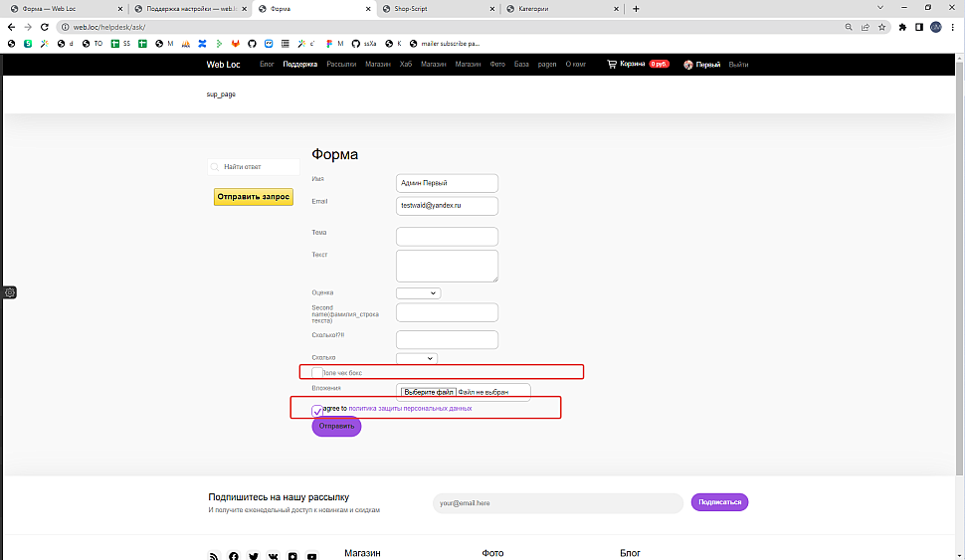Enable the 'Поле чек бокс' checkbox
The width and height of the screenshot is (965, 560).
(317, 373)
